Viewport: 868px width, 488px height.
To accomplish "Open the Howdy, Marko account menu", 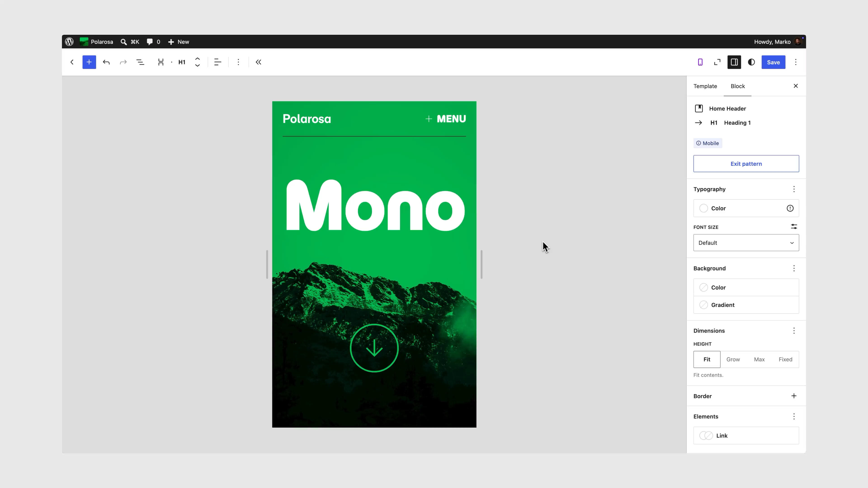I will [777, 42].
